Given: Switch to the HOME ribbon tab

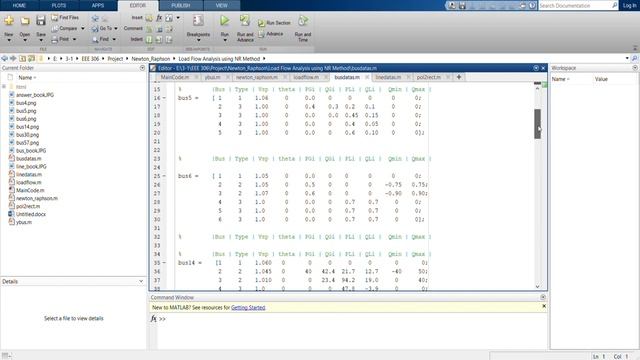Looking at the screenshot, I should tap(19, 6).
